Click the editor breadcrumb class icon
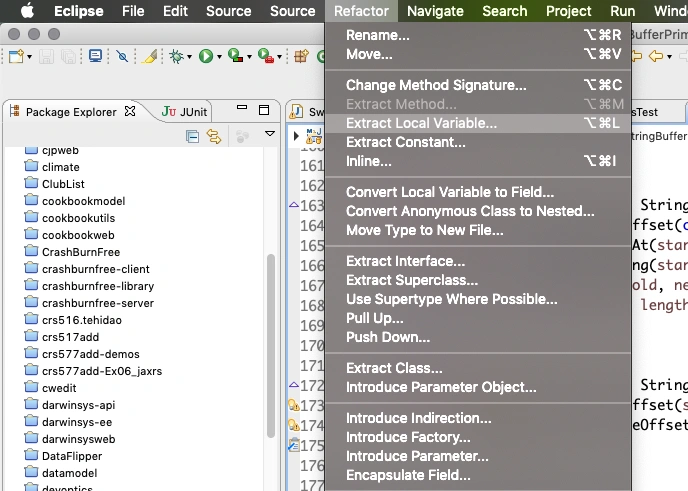 click(314, 136)
